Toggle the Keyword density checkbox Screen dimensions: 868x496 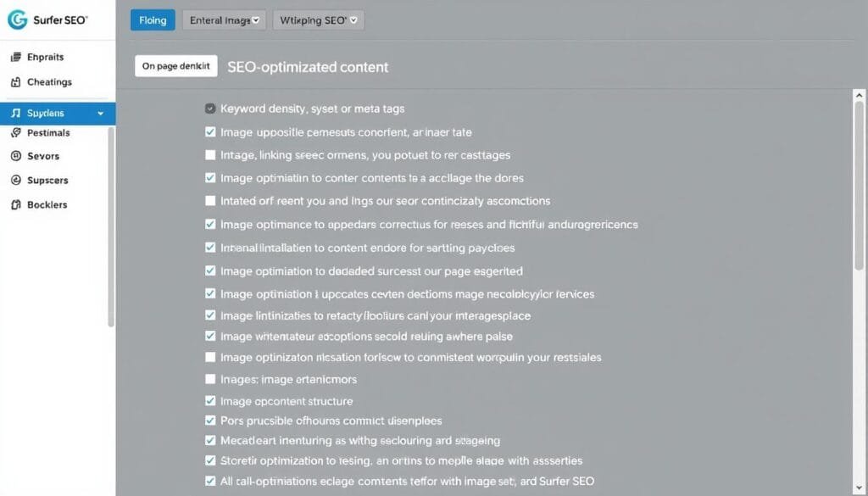pos(210,109)
